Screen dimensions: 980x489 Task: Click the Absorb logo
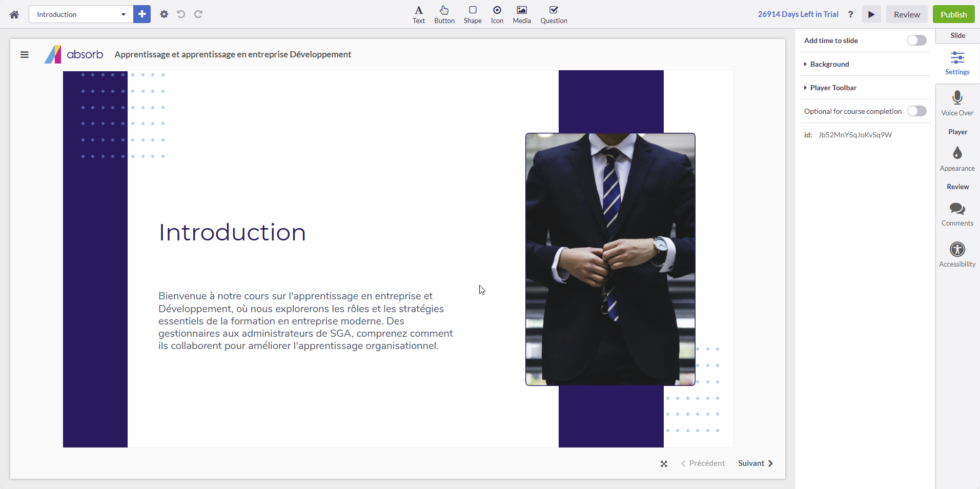click(74, 54)
